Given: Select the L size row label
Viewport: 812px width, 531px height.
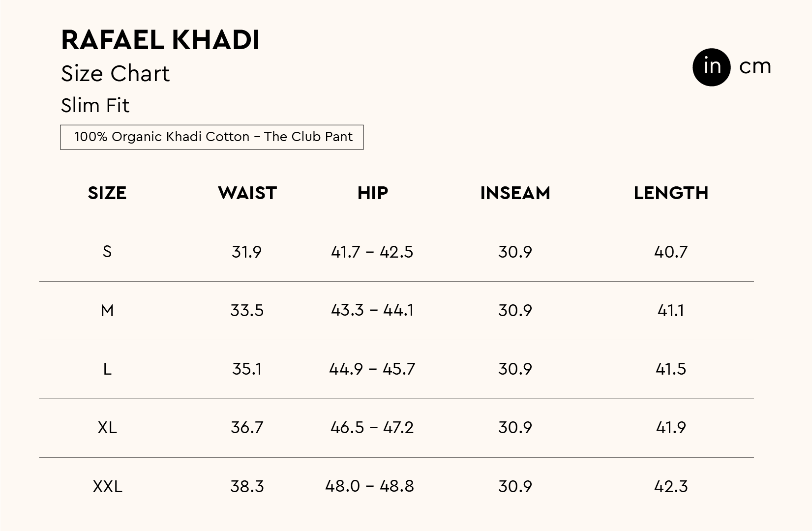Looking at the screenshot, I should (107, 369).
